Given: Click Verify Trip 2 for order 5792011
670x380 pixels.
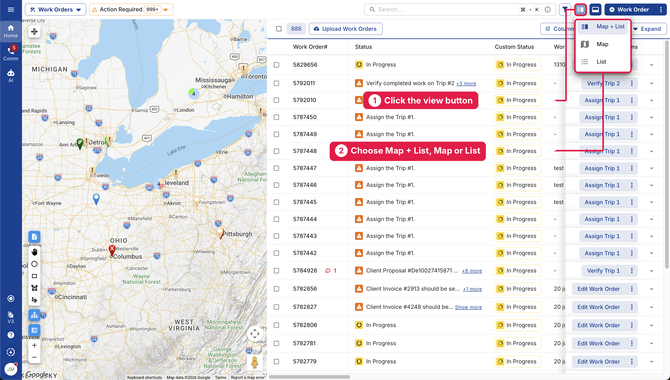Looking at the screenshot, I should [603, 83].
